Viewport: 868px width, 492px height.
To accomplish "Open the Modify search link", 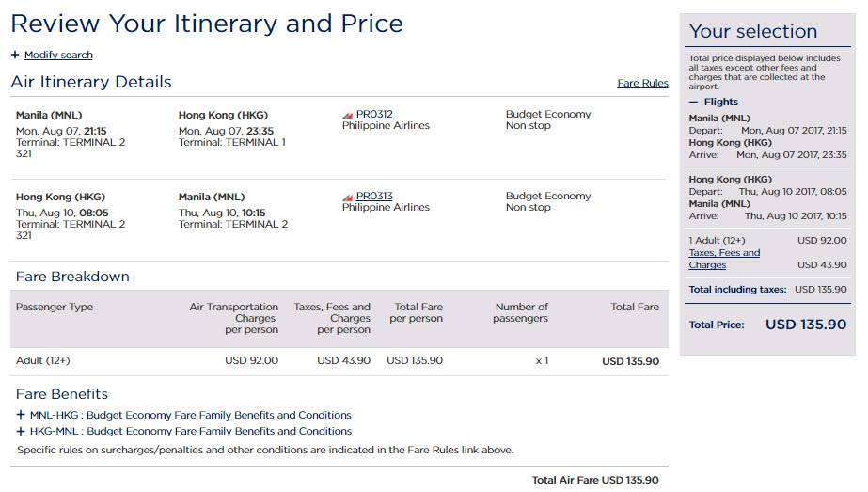I will click(58, 55).
